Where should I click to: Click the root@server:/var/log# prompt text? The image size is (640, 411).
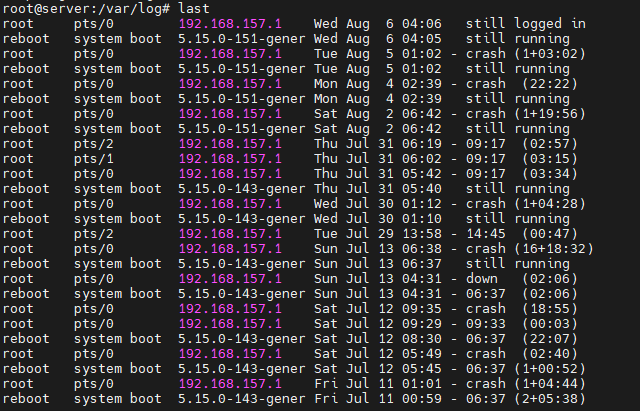[86, 8]
